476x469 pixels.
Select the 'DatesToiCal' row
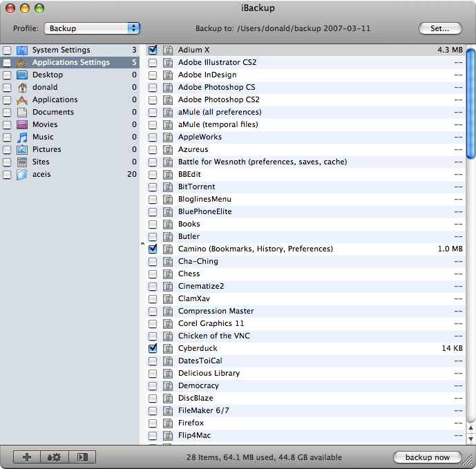click(305, 361)
